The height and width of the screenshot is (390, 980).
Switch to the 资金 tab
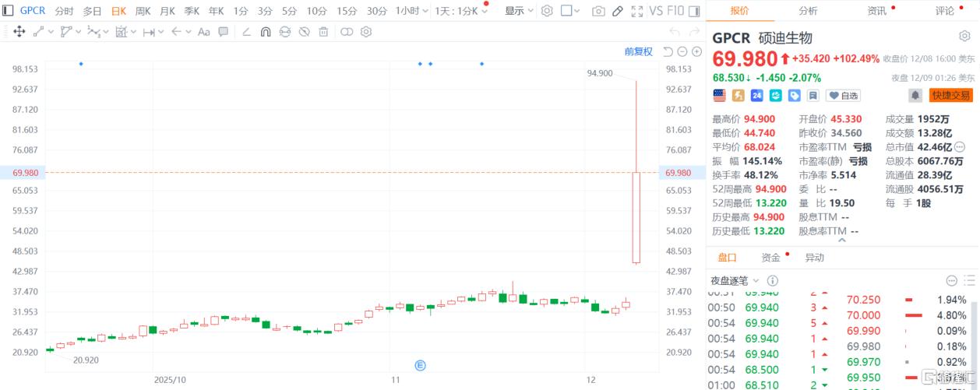(x=770, y=258)
